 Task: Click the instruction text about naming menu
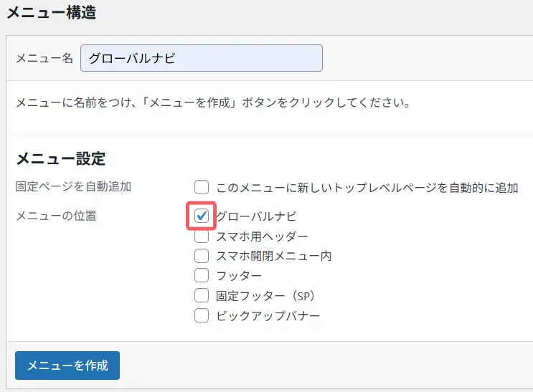[213, 102]
